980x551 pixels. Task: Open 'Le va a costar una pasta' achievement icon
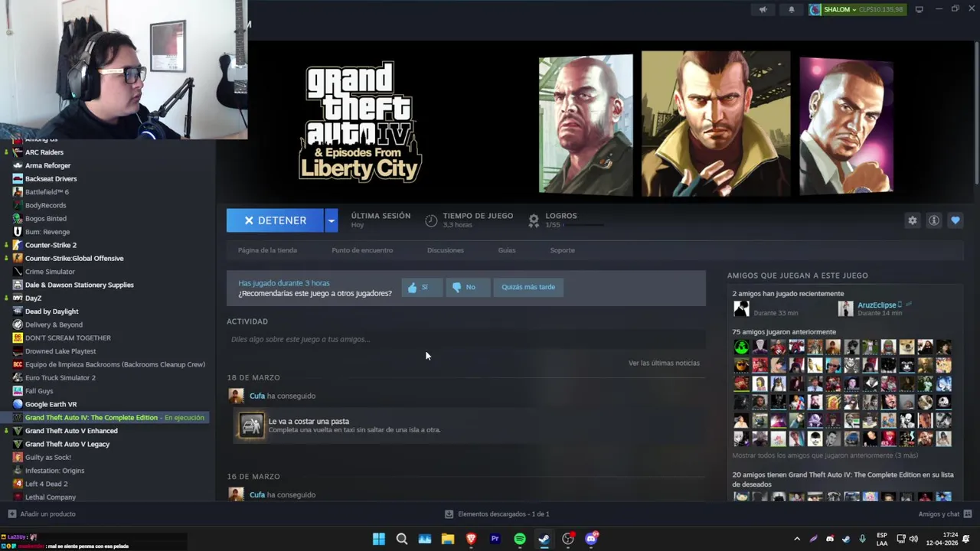click(x=251, y=425)
